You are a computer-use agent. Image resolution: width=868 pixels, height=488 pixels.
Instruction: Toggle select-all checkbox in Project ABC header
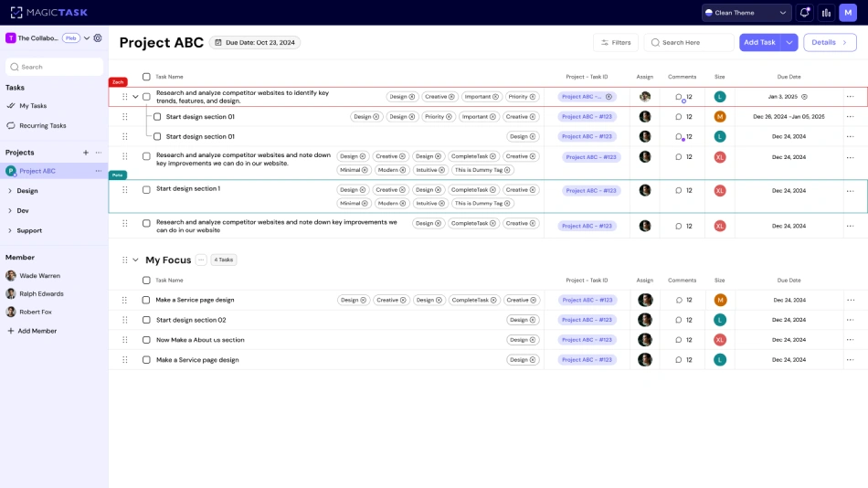[x=146, y=77]
